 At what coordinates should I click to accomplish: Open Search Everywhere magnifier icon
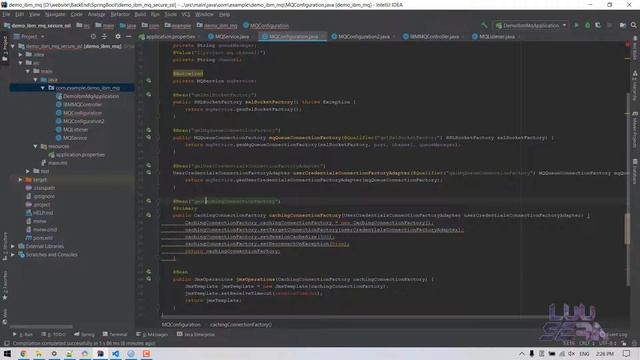pyautogui.click(x=633, y=25)
